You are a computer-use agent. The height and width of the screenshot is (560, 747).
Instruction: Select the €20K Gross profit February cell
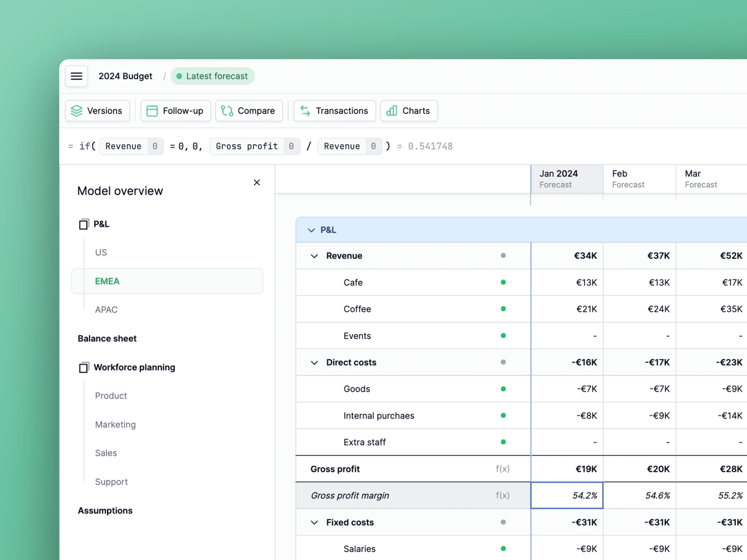640,469
